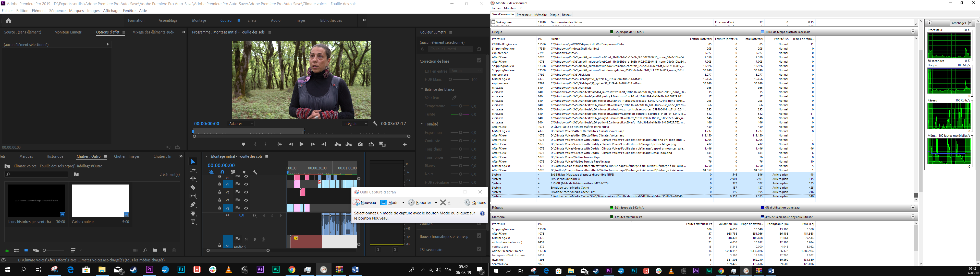
Task: Play the program monitor sequence
Action: [301, 144]
